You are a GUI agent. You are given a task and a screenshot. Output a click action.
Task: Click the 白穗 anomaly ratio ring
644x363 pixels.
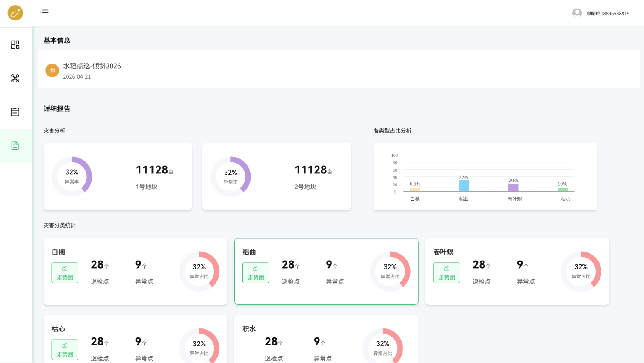click(199, 272)
